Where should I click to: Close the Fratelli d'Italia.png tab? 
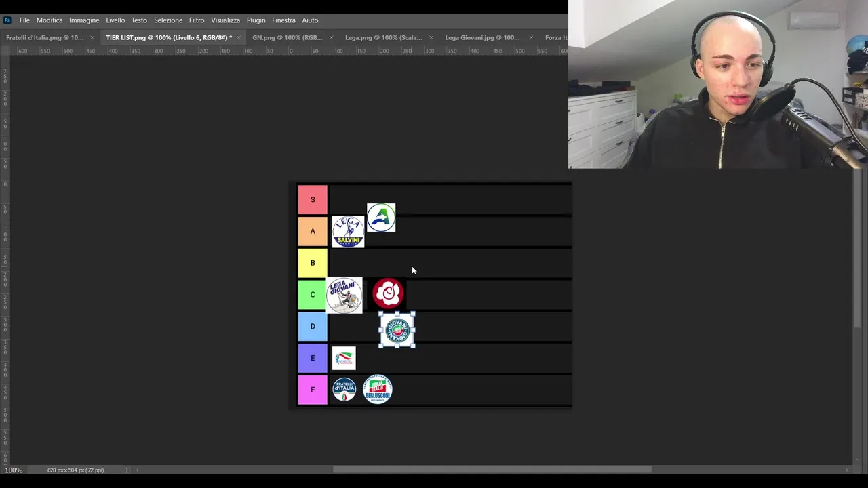92,37
